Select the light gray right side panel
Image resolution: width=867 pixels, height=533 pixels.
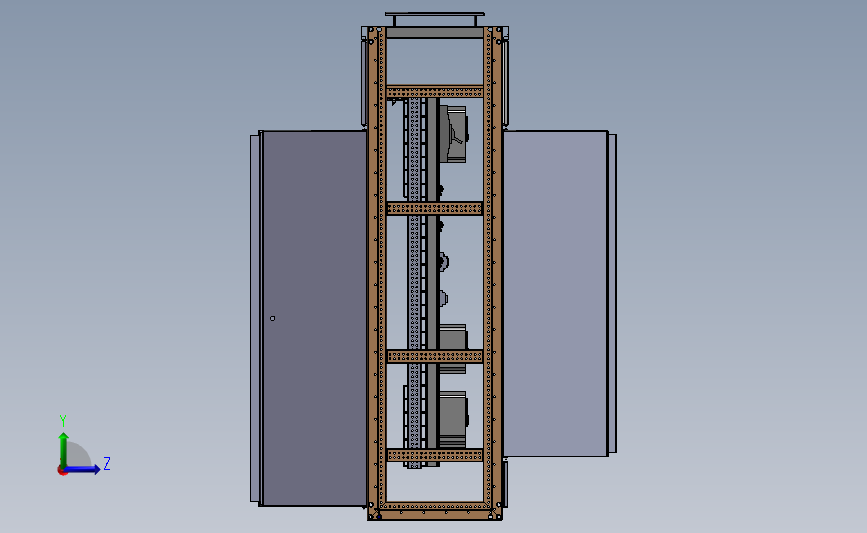[556, 294]
